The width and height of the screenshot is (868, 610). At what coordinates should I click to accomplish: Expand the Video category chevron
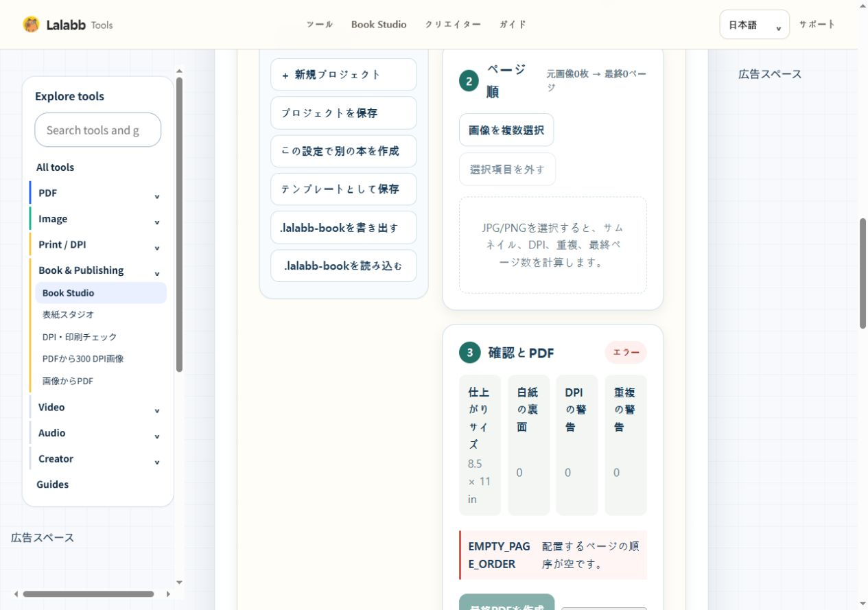pyautogui.click(x=156, y=411)
